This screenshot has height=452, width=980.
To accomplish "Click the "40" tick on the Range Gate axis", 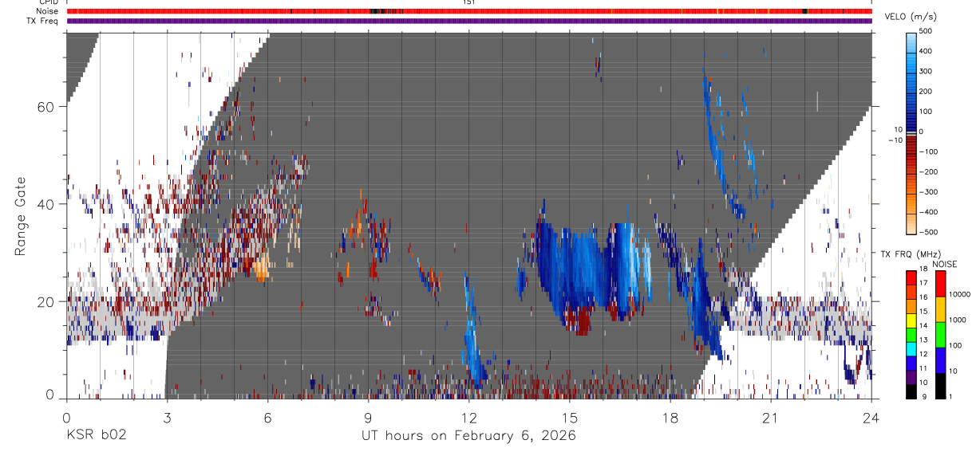I will click(x=45, y=204).
